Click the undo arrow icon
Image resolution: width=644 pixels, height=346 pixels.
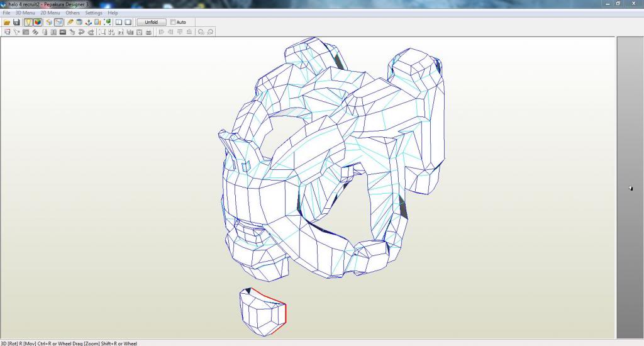[81, 32]
